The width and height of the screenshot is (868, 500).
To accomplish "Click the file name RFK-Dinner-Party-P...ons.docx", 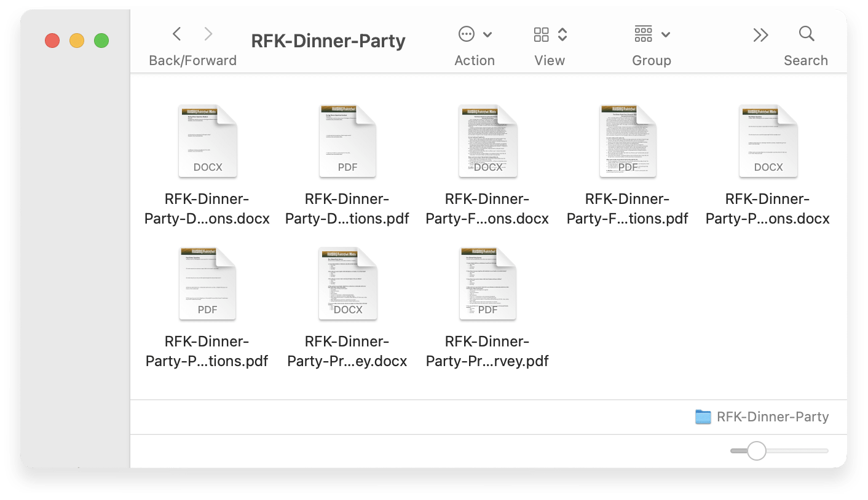I will 768,209.
